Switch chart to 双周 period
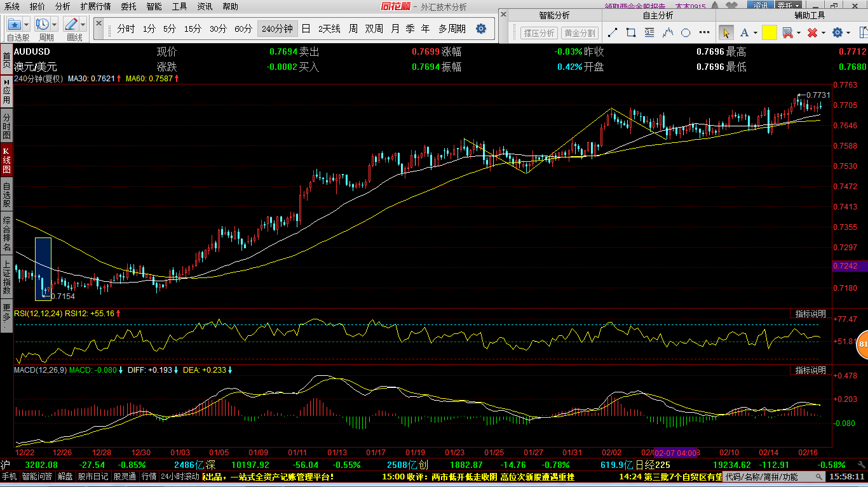Image resolution: width=868 pixels, height=487 pixels. [374, 29]
